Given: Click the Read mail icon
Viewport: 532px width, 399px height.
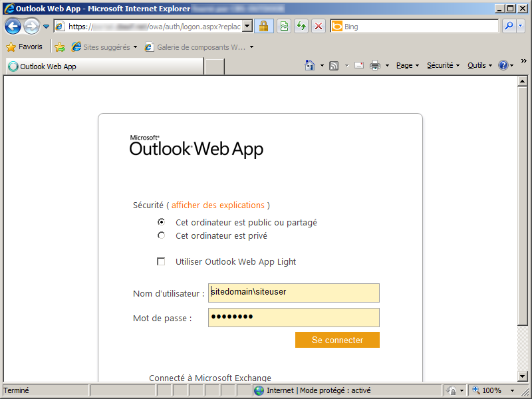Looking at the screenshot, I should tap(359, 65).
